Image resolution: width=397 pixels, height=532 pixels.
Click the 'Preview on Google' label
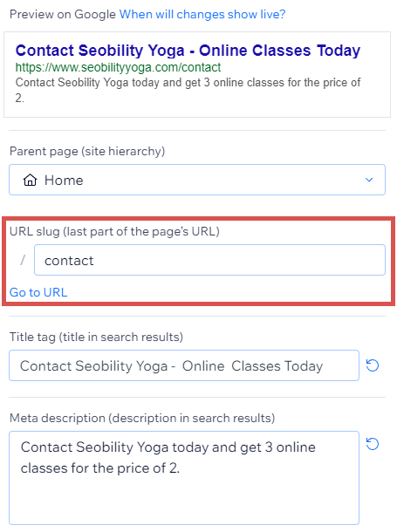tap(63, 14)
